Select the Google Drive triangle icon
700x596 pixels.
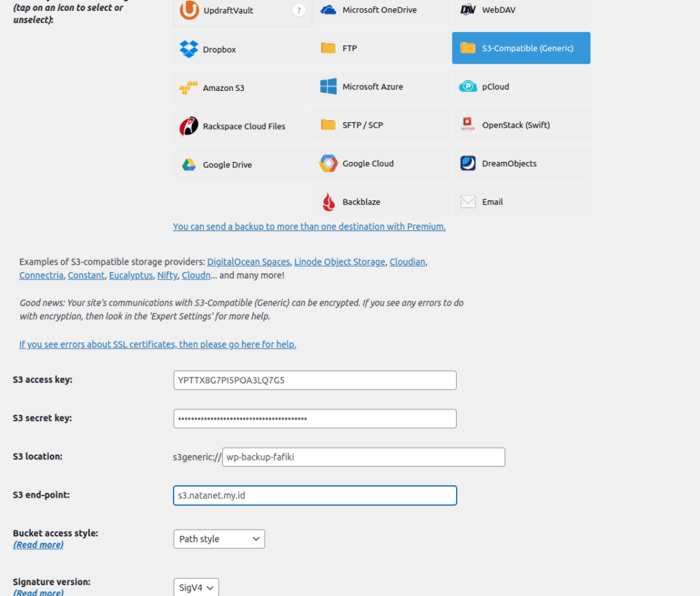[189, 165]
